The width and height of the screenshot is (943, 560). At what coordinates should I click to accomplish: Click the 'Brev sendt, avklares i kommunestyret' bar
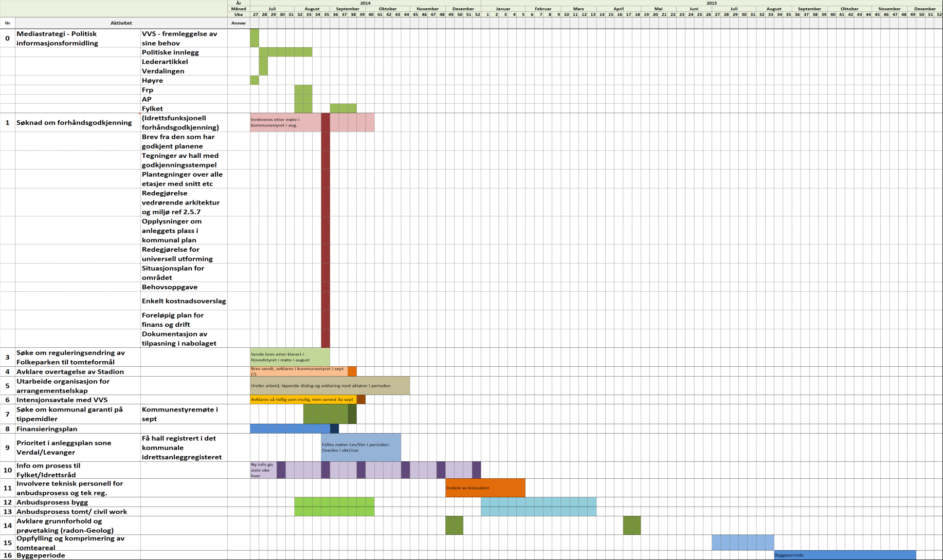pos(299,371)
